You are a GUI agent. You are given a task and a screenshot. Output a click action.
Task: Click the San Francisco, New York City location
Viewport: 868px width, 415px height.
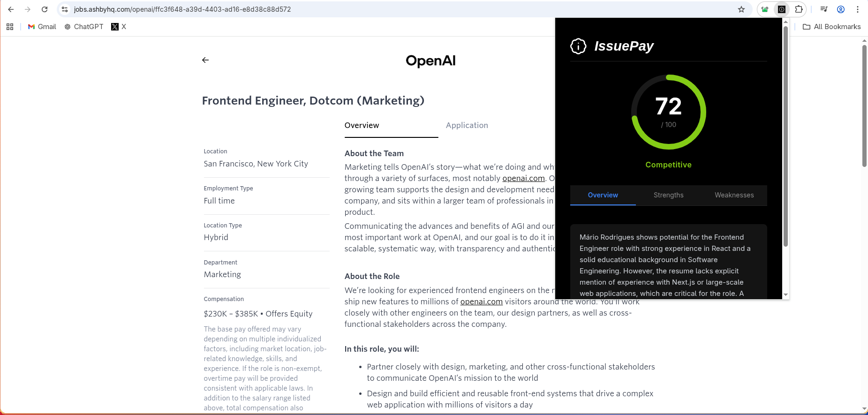(256, 164)
